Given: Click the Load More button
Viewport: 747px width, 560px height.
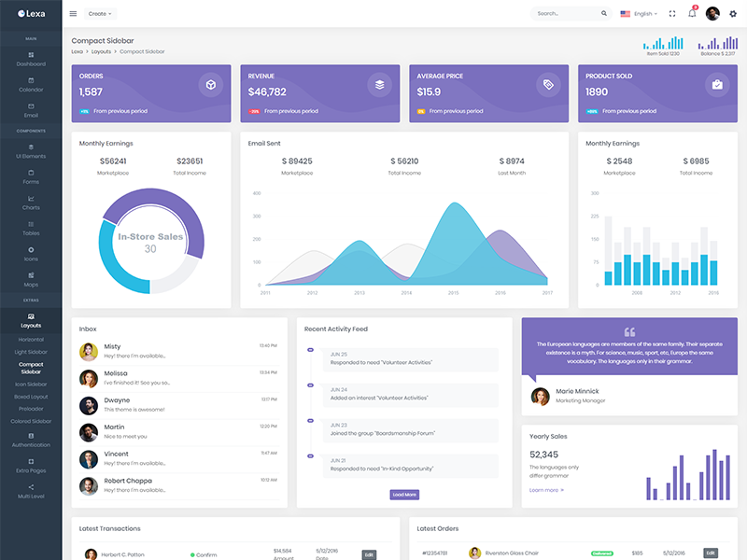Looking at the screenshot, I should [x=404, y=495].
